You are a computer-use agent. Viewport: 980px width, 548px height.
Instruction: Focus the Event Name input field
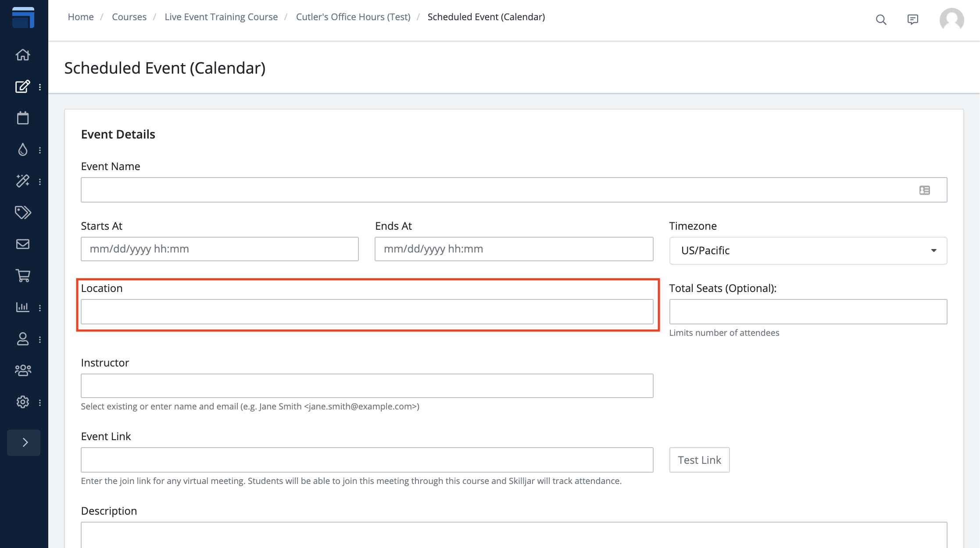point(514,190)
